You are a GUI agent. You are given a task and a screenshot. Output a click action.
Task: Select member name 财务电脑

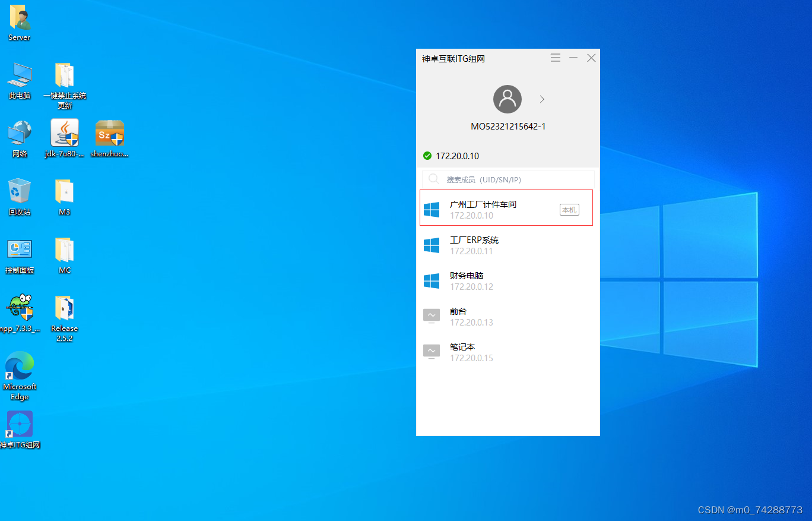467,276
